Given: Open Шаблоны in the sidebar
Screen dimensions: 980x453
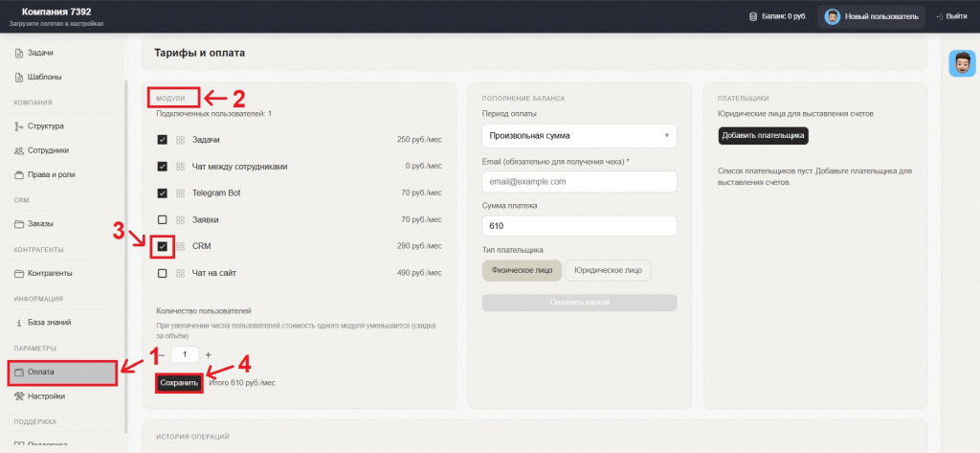Looking at the screenshot, I should coord(40,78).
